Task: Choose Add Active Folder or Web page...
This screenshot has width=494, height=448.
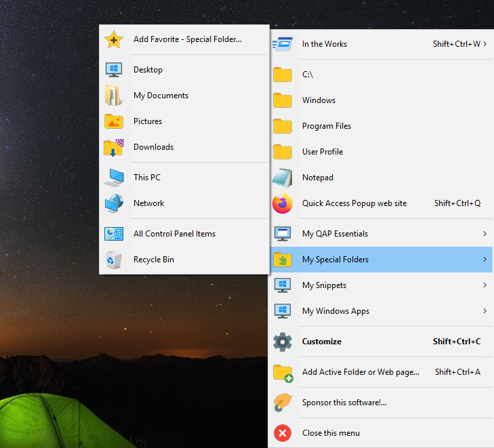Action: 382,372
